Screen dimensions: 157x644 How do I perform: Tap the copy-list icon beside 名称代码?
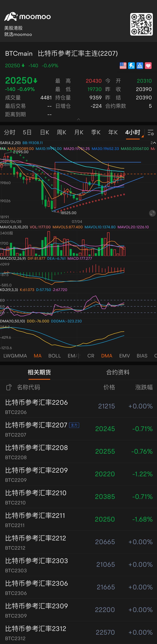pos(9,387)
